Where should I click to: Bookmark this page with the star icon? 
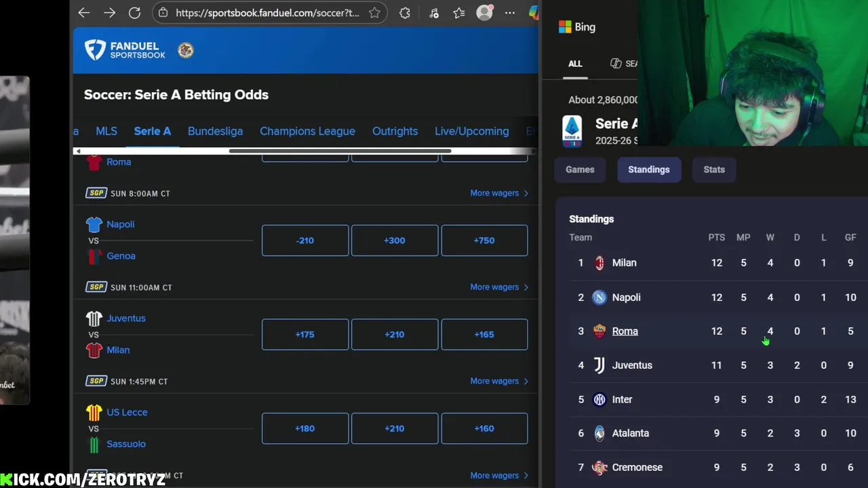click(374, 13)
